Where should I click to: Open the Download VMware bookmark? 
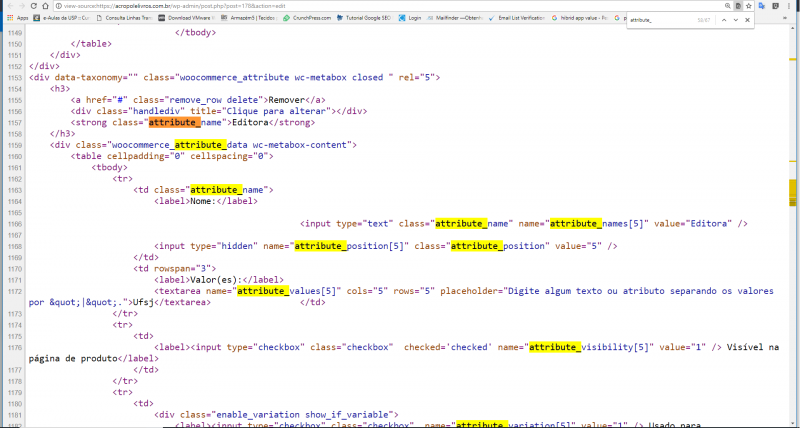pyautogui.click(x=190, y=19)
